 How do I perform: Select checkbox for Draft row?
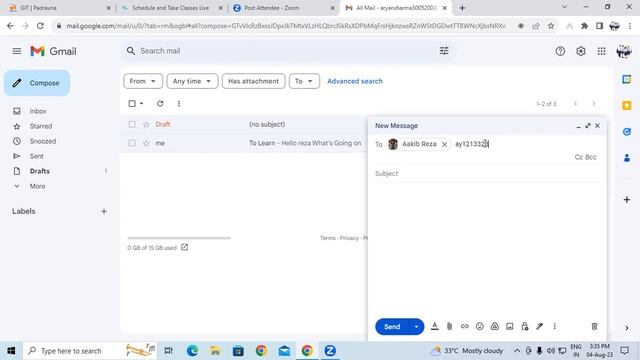pos(132,124)
